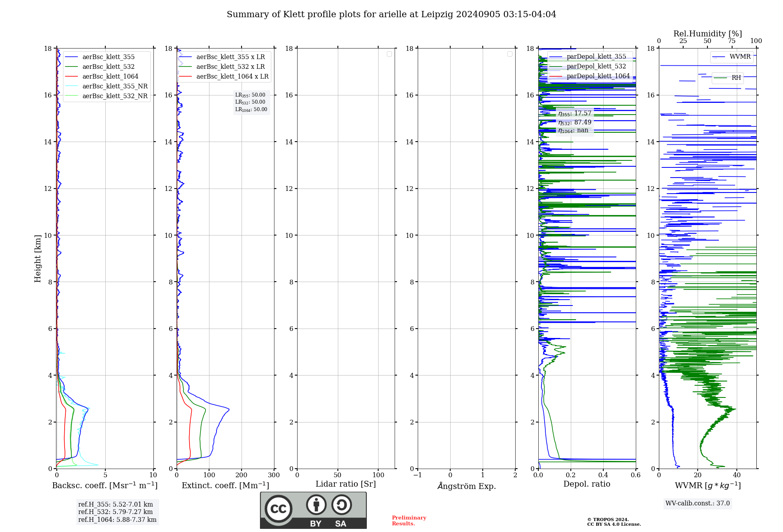The height and width of the screenshot is (532, 783).
Task: Click the η532: 87.49 value
Action: (575, 122)
